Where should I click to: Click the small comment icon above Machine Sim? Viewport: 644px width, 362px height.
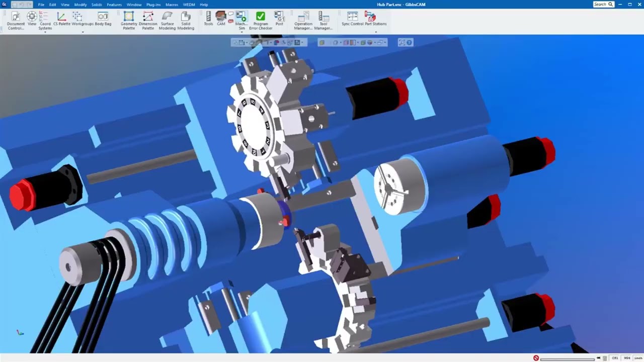[230, 14]
